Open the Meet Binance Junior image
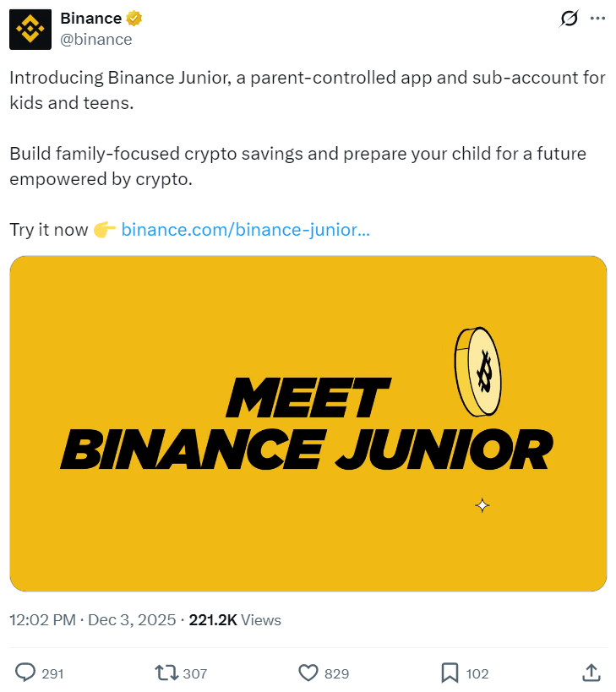This screenshot has width=616, height=692. (x=308, y=422)
